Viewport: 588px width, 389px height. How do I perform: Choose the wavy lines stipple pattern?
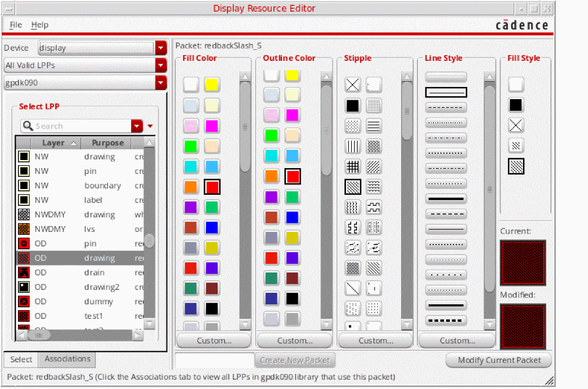(x=373, y=187)
